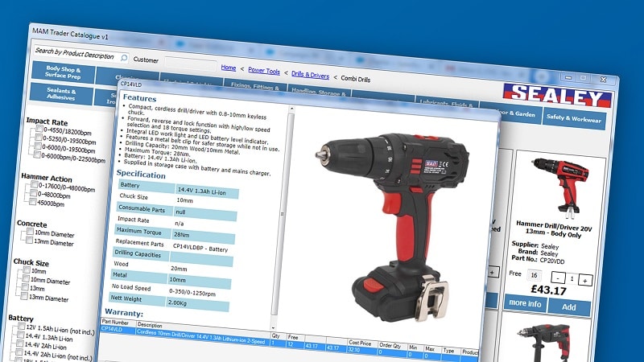This screenshot has height=362, width=644.
Task: Tick Chuck Size 10mm Diameter checkbox
Action: tap(26, 278)
